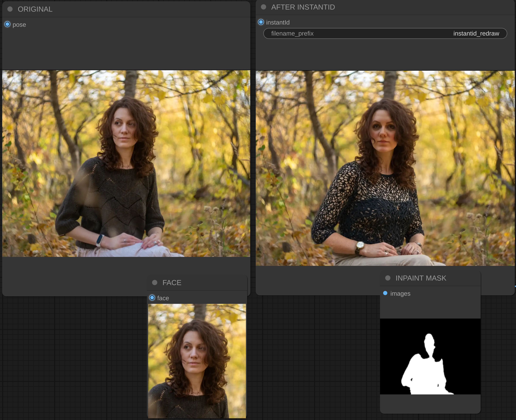This screenshot has height=420, width=516.
Task: Click the pose input label
Action: click(x=19, y=25)
